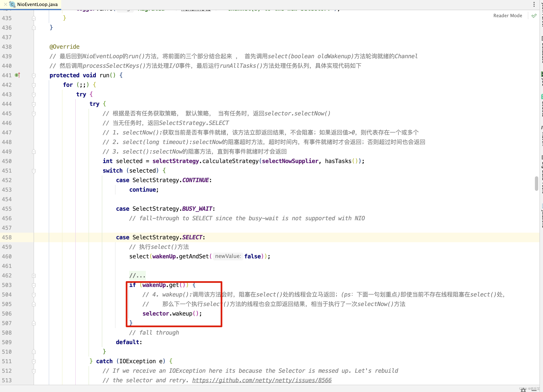Close the NioEventLoop.java tab
Viewport: 543px width, 392px height.
point(5,4)
